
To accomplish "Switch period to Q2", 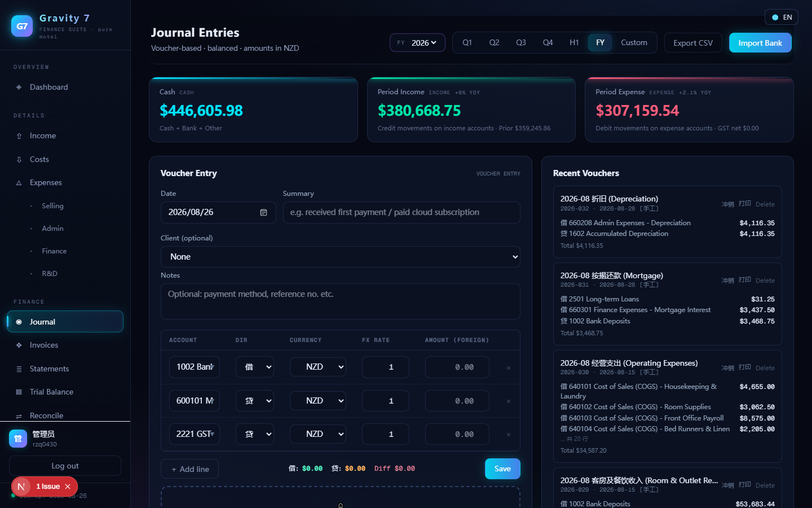I will point(494,43).
